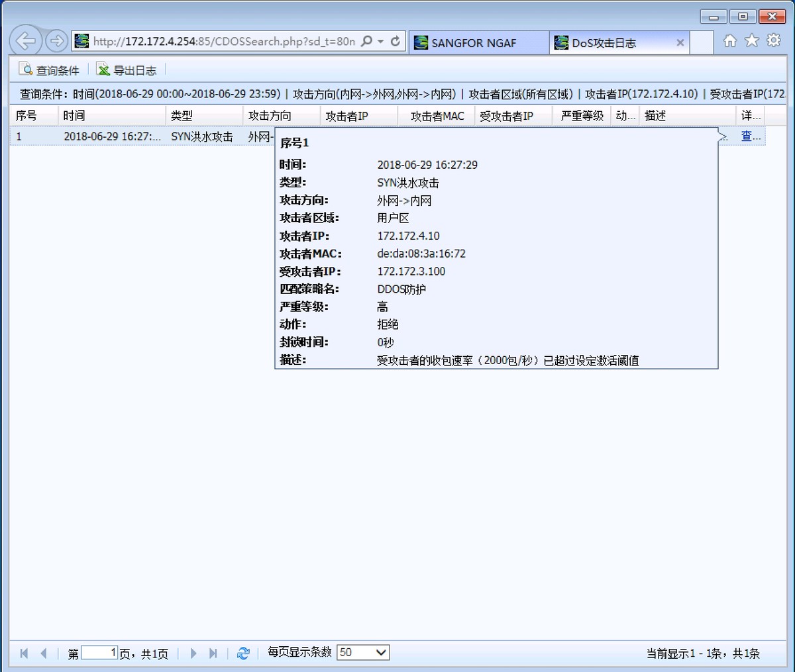Click the browser Home icon
The height and width of the screenshot is (672, 795).
[x=730, y=40]
